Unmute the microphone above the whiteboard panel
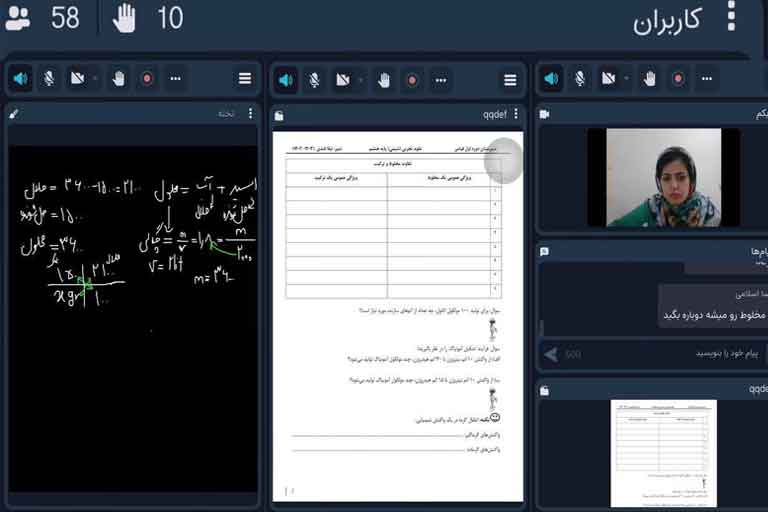 (x=49, y=78)
